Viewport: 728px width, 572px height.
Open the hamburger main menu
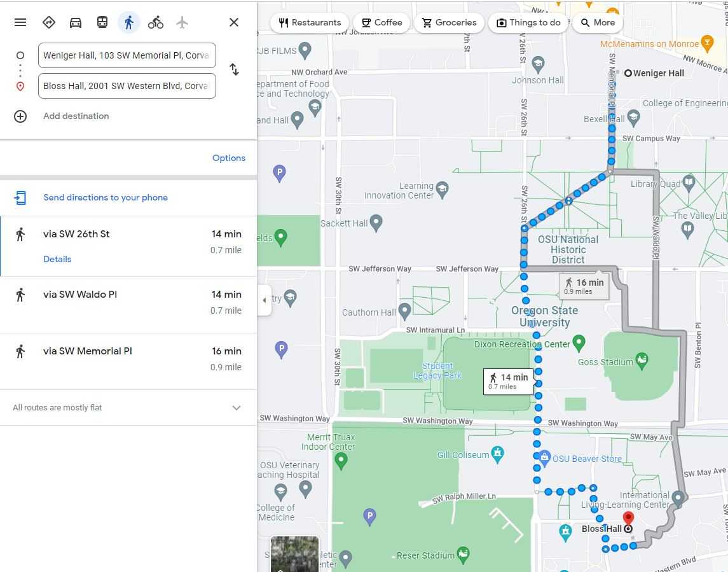click(20, 22)
